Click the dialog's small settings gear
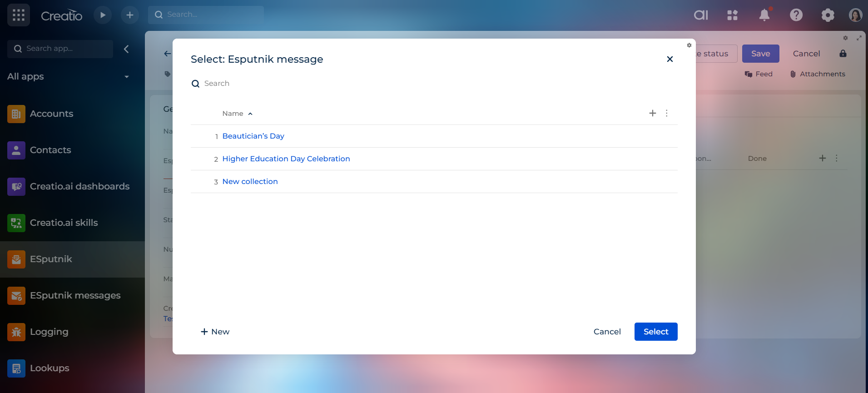The height and width of the screenshot is (393, 868). coord(689,45)
